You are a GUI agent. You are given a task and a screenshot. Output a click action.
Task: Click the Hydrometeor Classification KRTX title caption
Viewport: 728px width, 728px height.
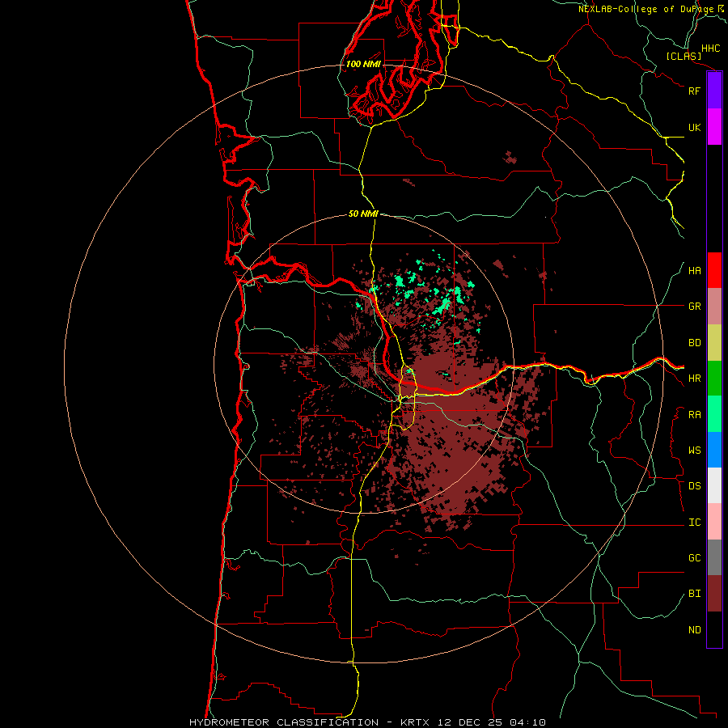click(x=368, y=722)
